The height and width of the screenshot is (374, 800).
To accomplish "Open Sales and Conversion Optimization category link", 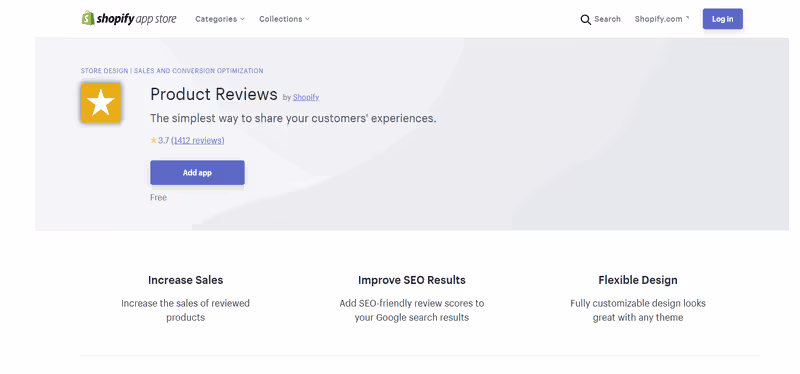I will tap(198, 71).
